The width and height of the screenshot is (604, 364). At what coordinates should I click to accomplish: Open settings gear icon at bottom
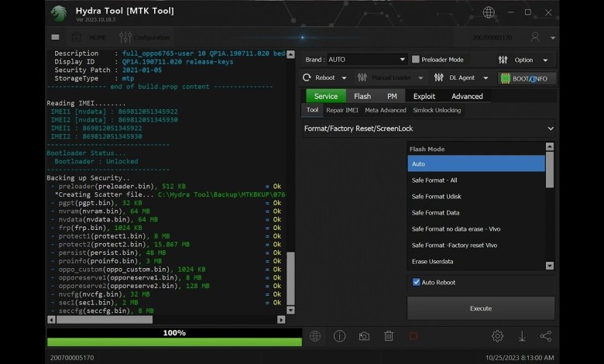(497, 336)
